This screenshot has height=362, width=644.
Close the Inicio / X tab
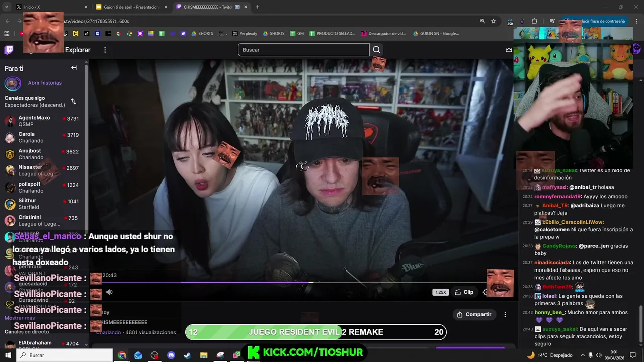86,7
